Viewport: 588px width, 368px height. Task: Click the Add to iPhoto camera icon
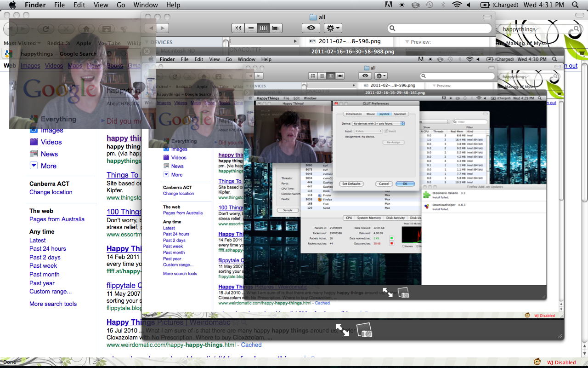coord(364,330)
